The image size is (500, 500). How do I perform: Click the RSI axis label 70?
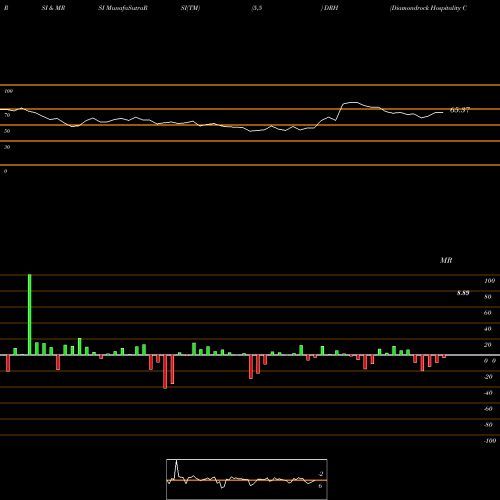pyautogui.click(x=7, y=115)
